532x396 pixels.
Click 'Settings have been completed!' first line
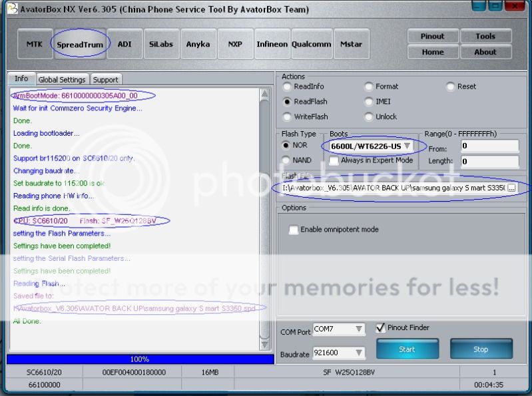point(62,246)
